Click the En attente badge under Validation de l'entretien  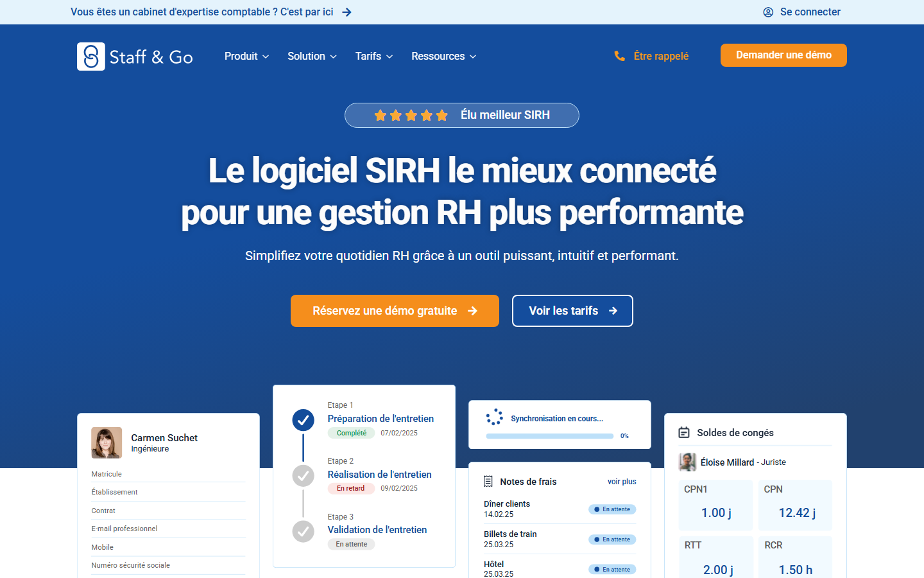[352, 544]
